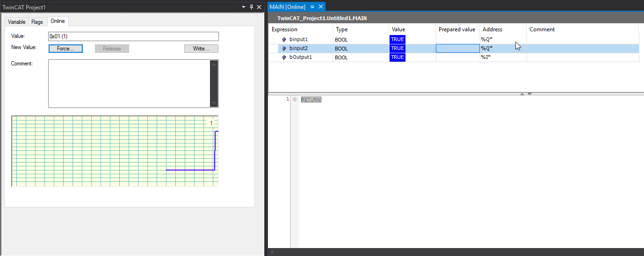Focus the Comment text area
Screen dimensions: 644x256
pyautogui.click(x=129, y=84)
